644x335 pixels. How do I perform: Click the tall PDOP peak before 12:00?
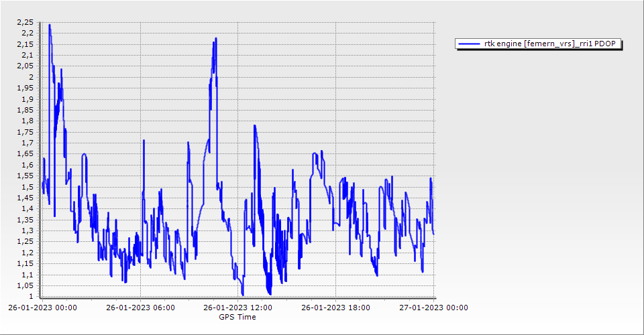tap(215, 39)
